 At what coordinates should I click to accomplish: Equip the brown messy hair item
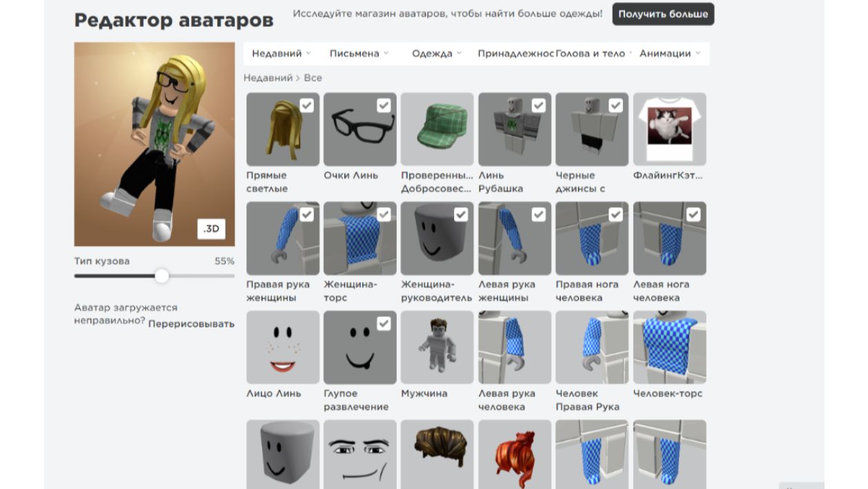(437, 454)
